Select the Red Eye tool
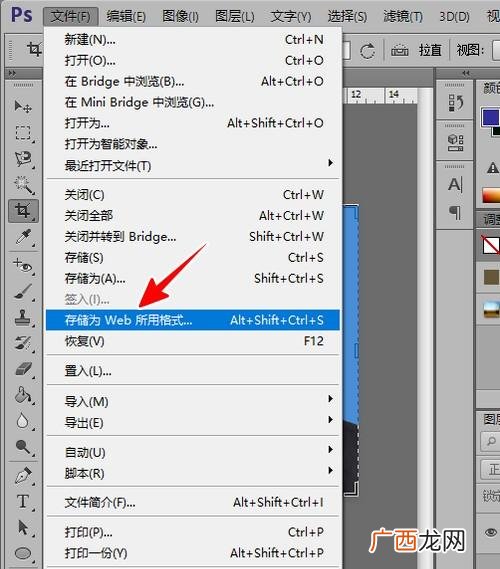Image resolution: width=500 pixels, height=569 pixels. pyautogui.click(x=23, y=266)
